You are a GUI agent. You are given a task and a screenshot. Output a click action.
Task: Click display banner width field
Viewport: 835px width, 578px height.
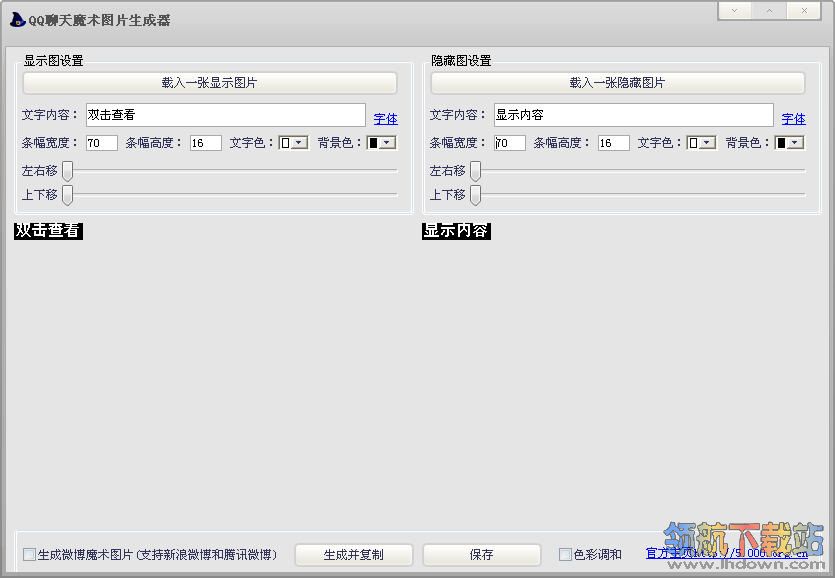click(102, 143)
